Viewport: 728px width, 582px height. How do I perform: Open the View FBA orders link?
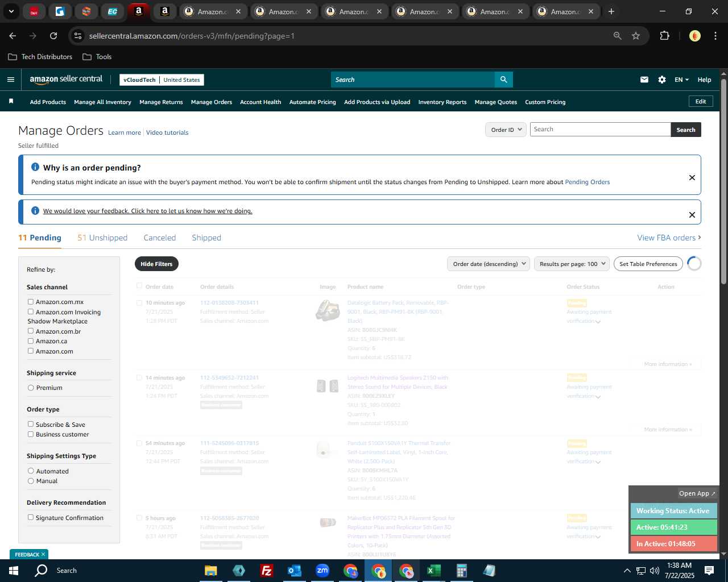click(669, 238)
